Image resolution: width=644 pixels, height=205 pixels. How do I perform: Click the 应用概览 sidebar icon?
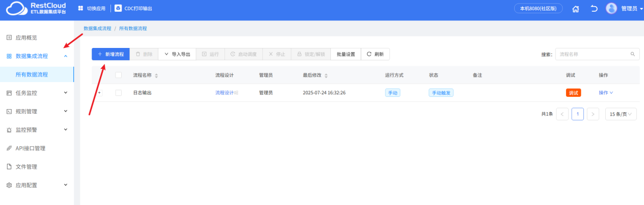click(x=9, y=38)
